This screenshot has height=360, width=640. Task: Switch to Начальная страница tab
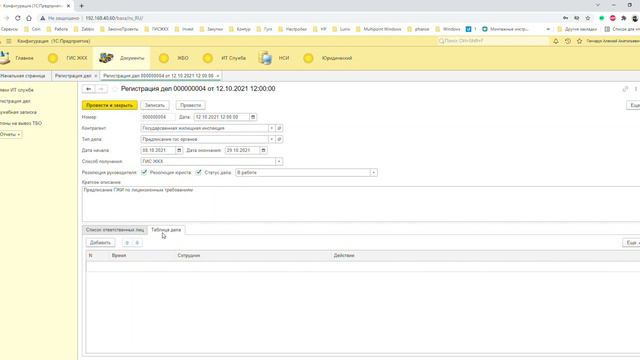(23, 76)
